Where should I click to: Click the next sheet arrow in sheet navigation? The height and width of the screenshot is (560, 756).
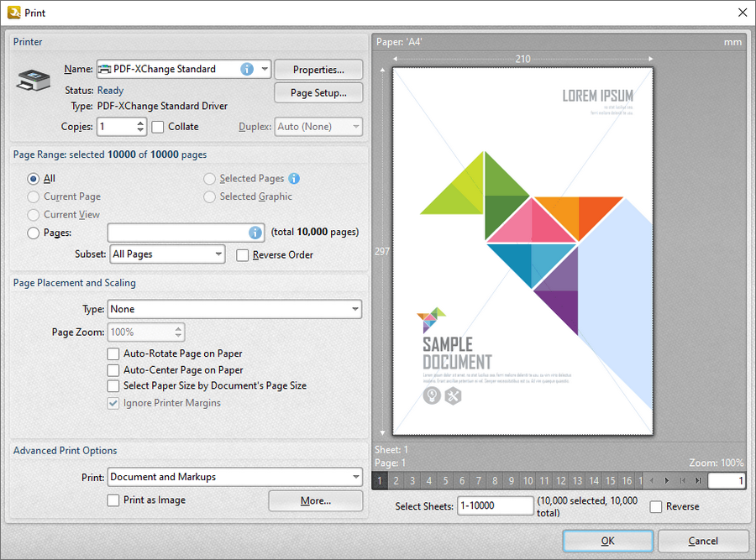point(667,480)
